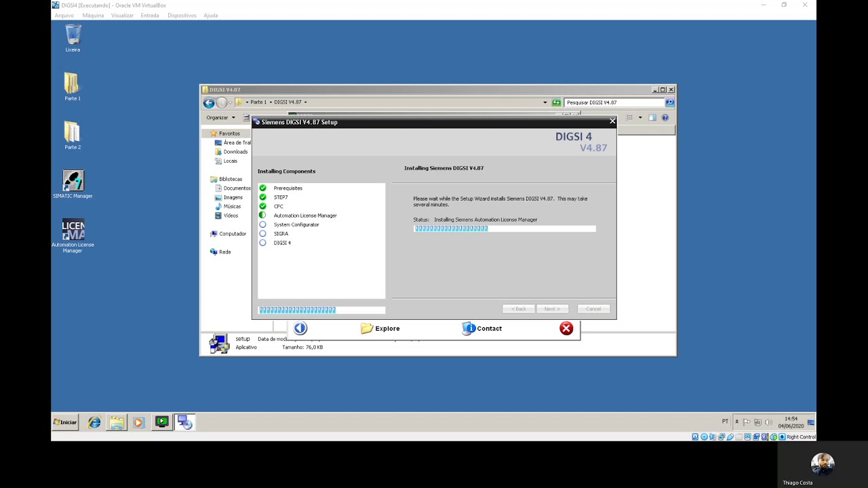Show hidden tray icons arrow
The image size is (868, 488).
pyautogui.click(x=736, y=422)
